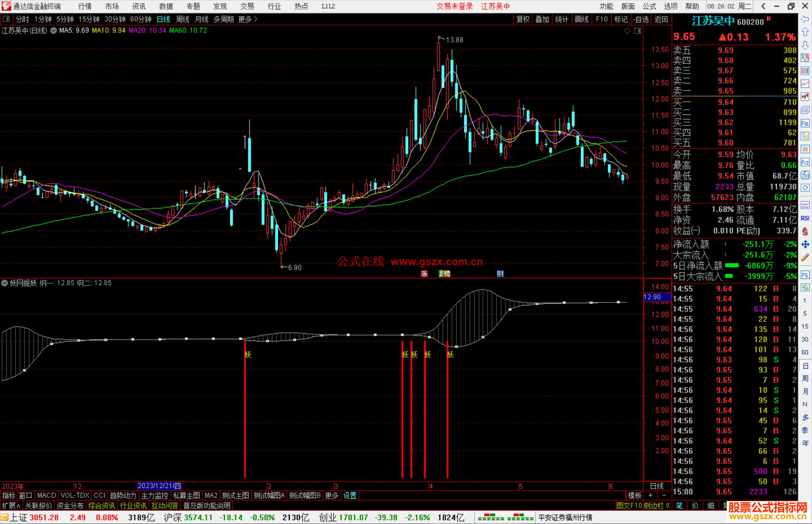Toggle the 妖网捉妖 indicator collapse circle
The height and width of the screenshot is (524, 812).
pyautogui.click(x=5, y=283)
